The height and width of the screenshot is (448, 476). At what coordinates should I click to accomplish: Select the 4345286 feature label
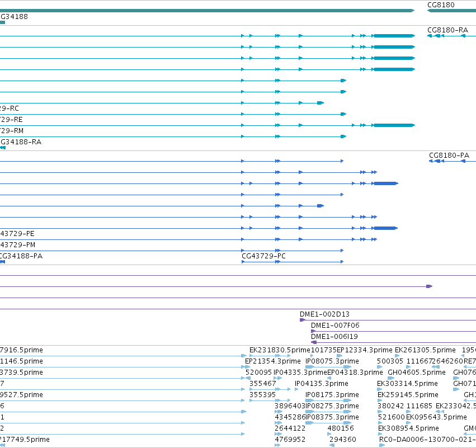click(290, 417)
